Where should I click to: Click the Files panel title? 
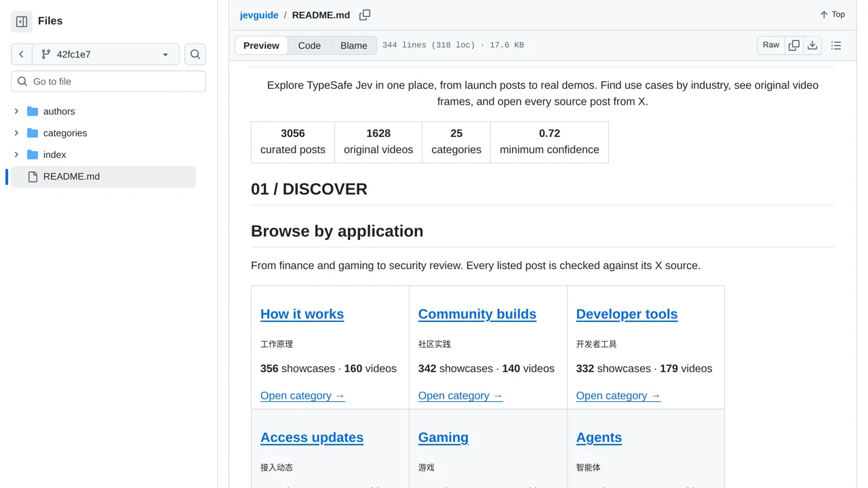pos(50,21)
